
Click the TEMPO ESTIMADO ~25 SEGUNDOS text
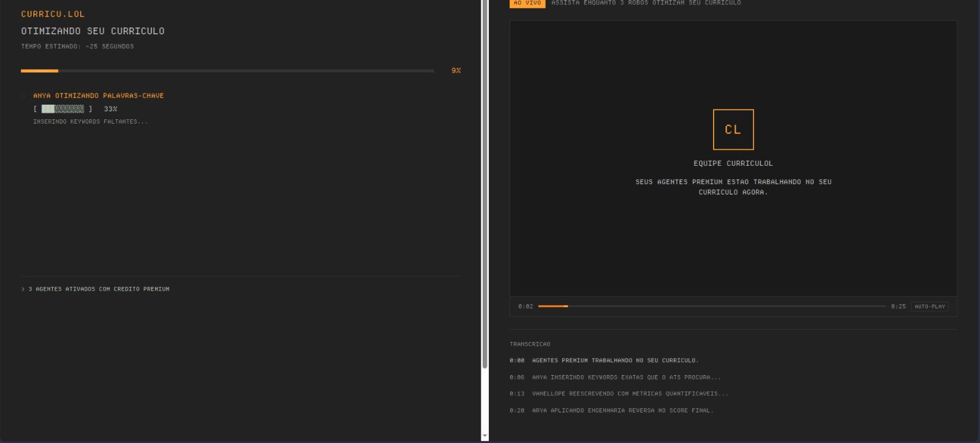77,47
